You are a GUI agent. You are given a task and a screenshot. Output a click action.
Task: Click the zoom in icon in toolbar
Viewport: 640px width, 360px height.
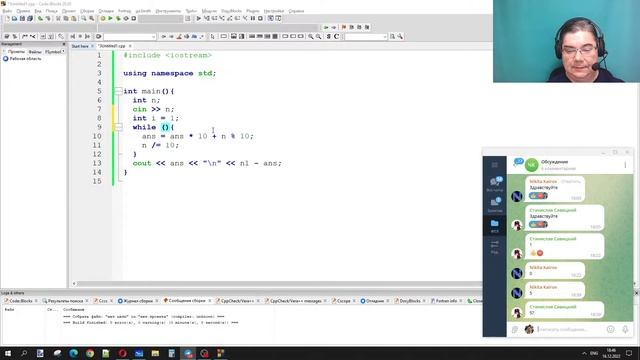pos(311,36)
